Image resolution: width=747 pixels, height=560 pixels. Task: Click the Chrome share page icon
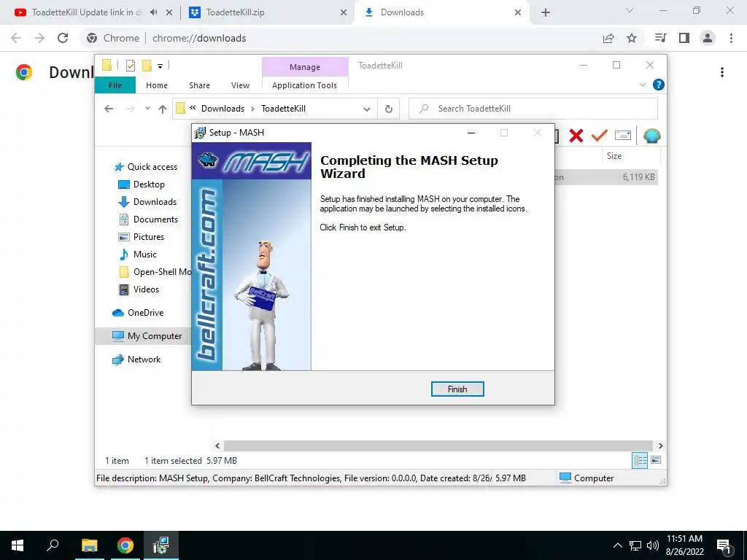pyautogui.click(x=608, y=38)
